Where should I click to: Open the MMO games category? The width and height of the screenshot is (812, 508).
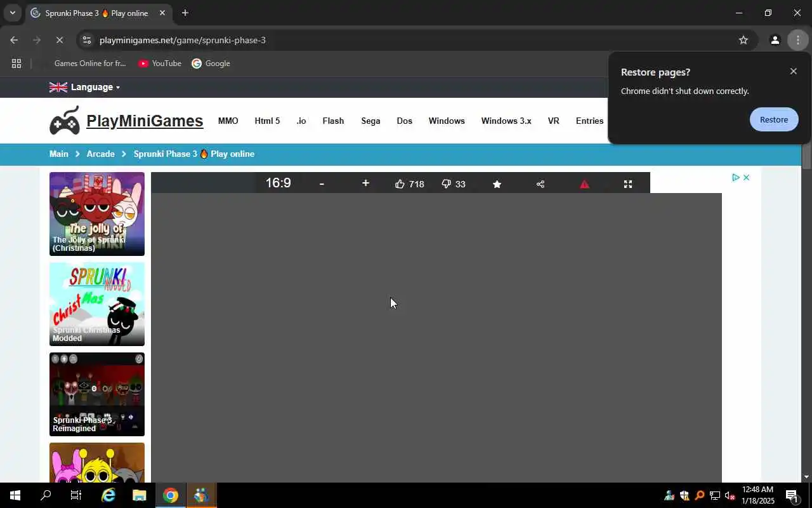click(228, 121)
